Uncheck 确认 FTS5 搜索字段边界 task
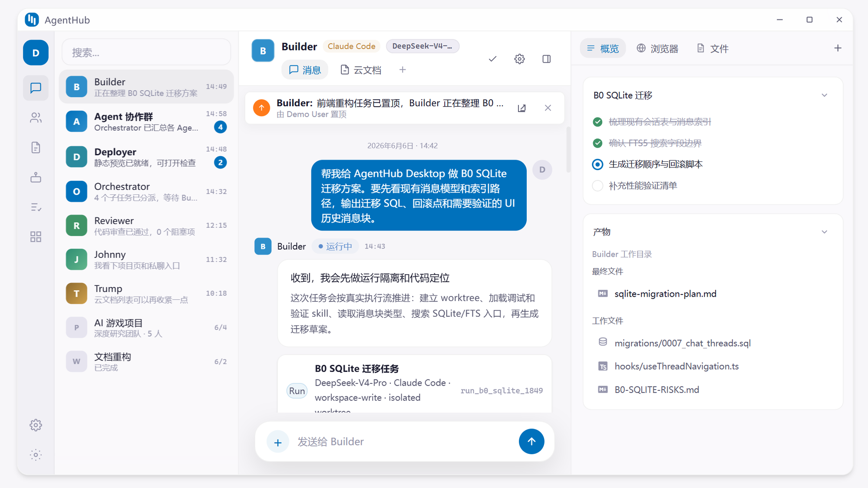868x488 pixels. coord(597,143)
